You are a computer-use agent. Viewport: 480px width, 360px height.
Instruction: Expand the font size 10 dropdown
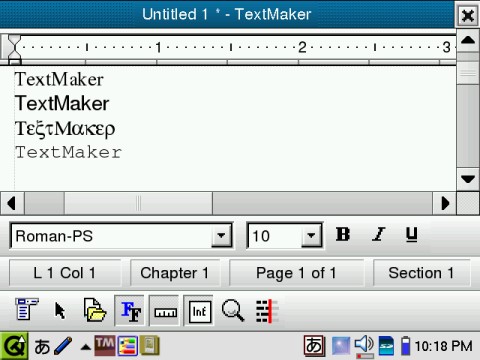[x=311, y=235]
